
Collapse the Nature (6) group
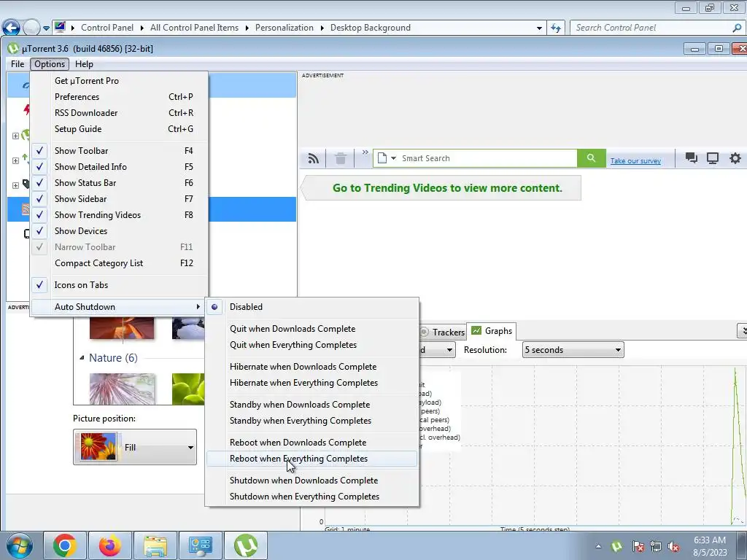[x=82, y=357]
